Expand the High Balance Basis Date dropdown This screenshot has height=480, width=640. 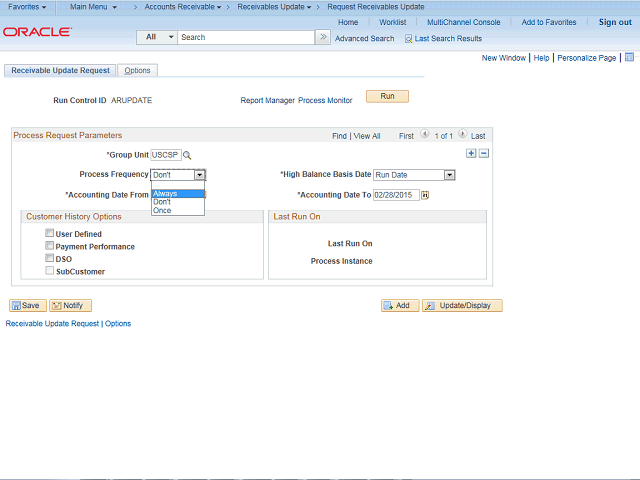(449, 175)
